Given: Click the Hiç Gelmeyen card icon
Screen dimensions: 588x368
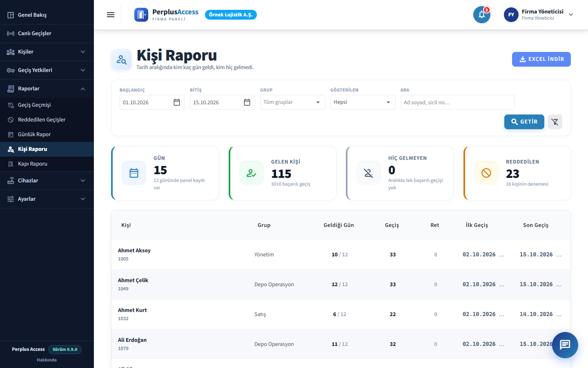Looking at the screenshot, I should coord(369,173).
